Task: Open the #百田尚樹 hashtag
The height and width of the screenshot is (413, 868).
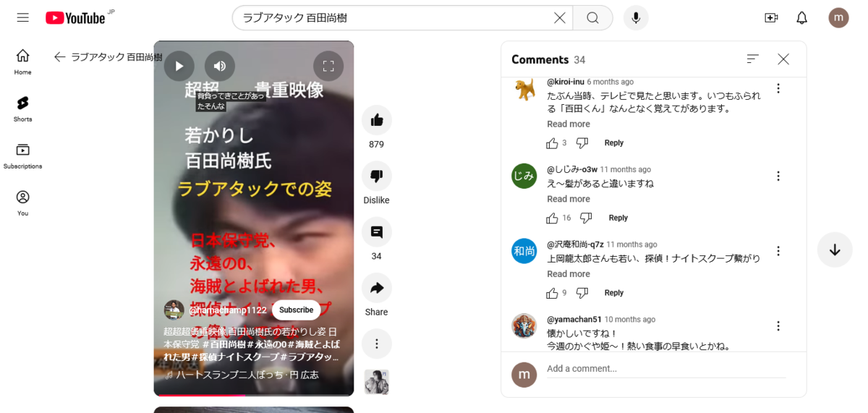Action: 223,344
